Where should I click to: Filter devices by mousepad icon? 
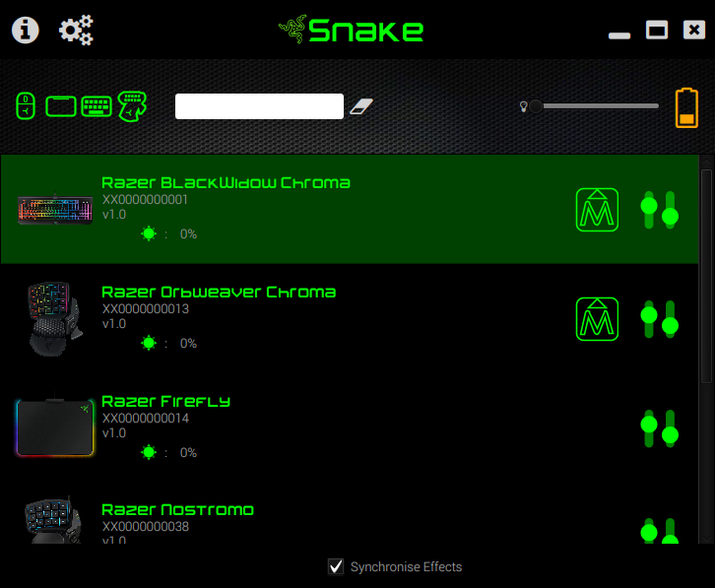point(61,106)
